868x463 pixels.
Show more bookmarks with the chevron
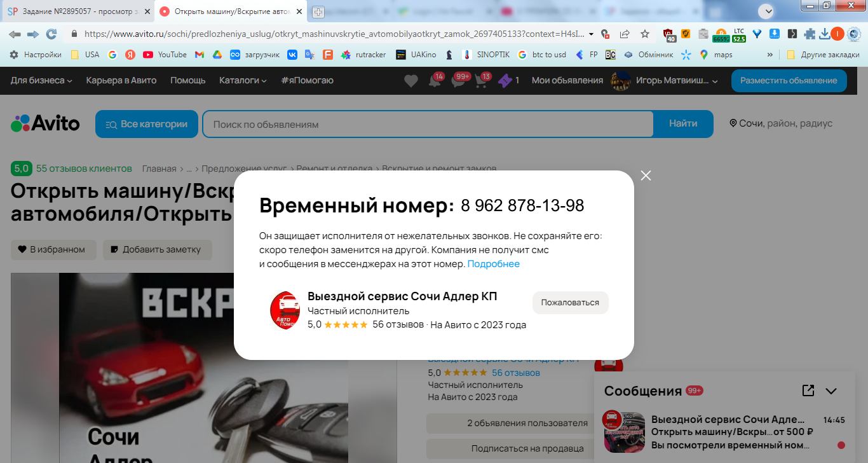(770, 55)
